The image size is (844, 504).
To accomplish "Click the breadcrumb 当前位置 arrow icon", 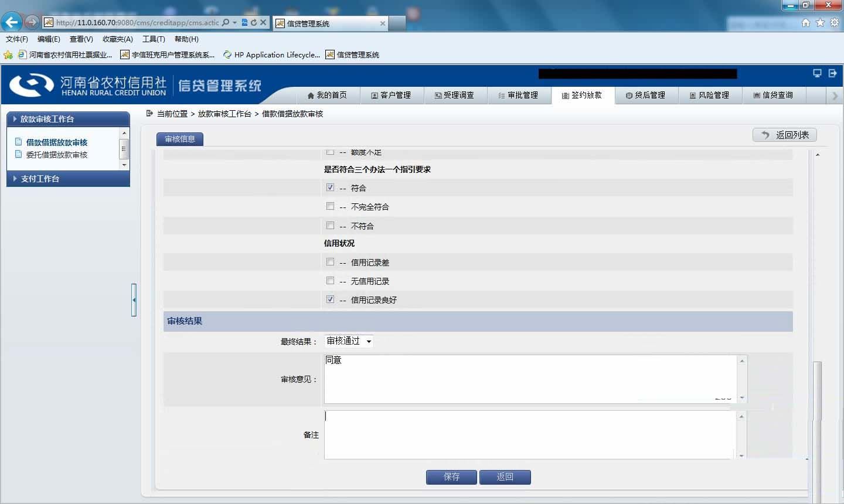I will coord(149,113).
